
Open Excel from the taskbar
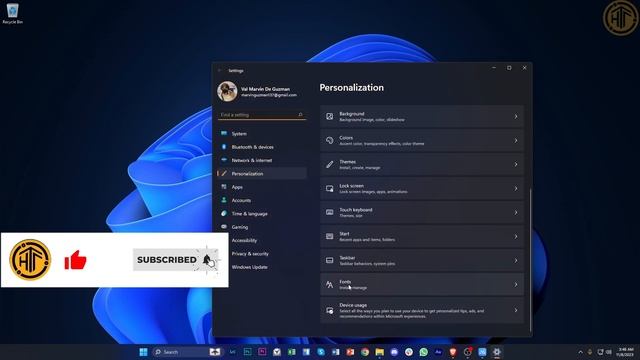tap(291, 352)
